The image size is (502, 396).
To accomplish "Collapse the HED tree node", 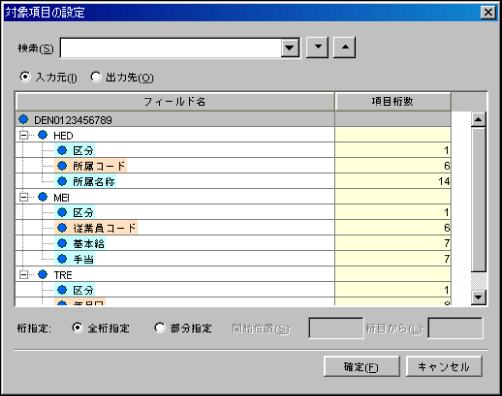I will (x=24, y=135).
